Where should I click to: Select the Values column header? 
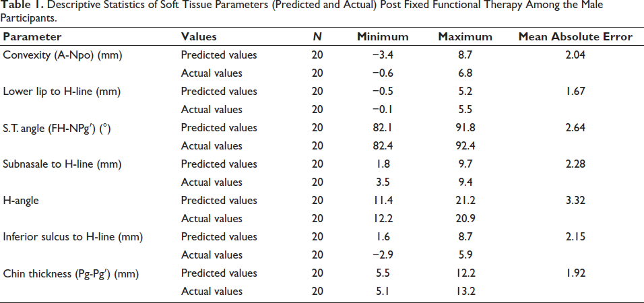click(199, 36)
